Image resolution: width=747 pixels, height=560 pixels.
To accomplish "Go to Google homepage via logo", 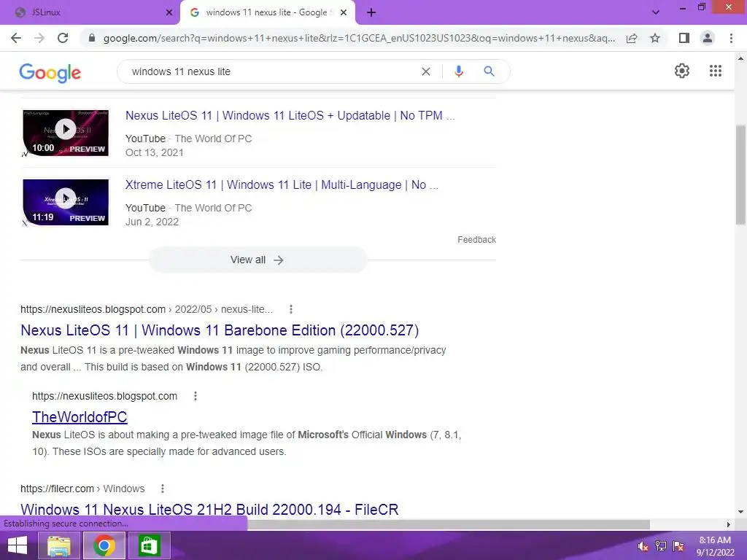I will coord(50,72).
